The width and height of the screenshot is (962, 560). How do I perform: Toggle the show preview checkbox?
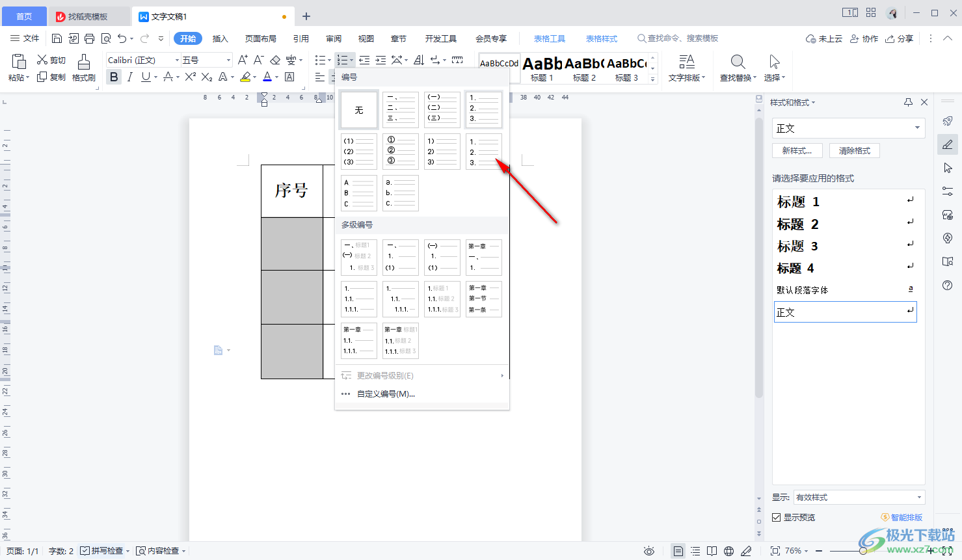[x=776, y=518]
